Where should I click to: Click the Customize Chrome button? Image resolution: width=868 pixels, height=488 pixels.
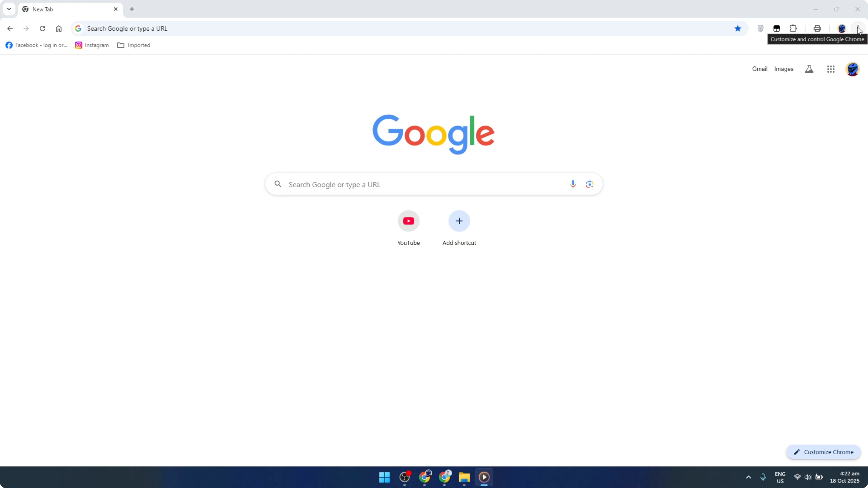coord(823,452)
